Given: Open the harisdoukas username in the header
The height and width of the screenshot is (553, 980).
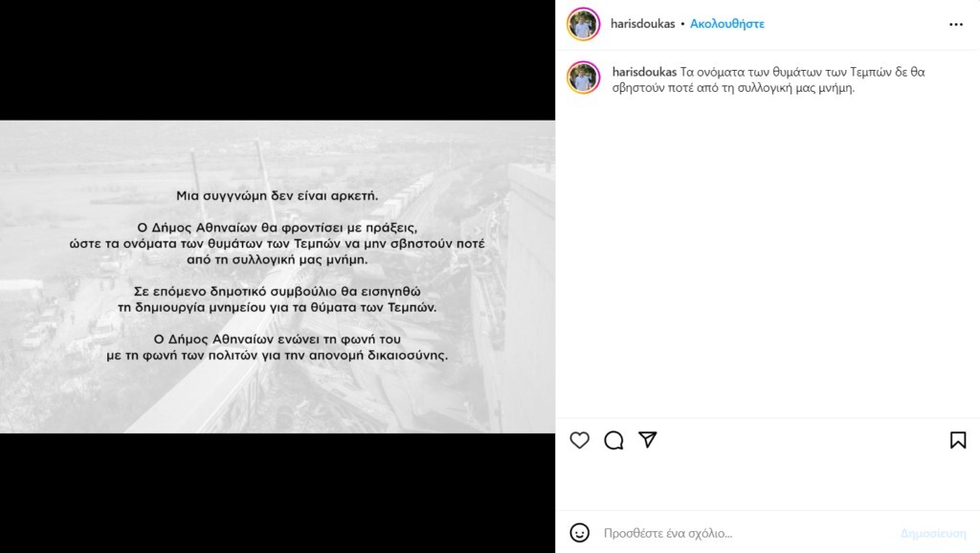Looking at the screenshot, I should (x=642, y=24).
